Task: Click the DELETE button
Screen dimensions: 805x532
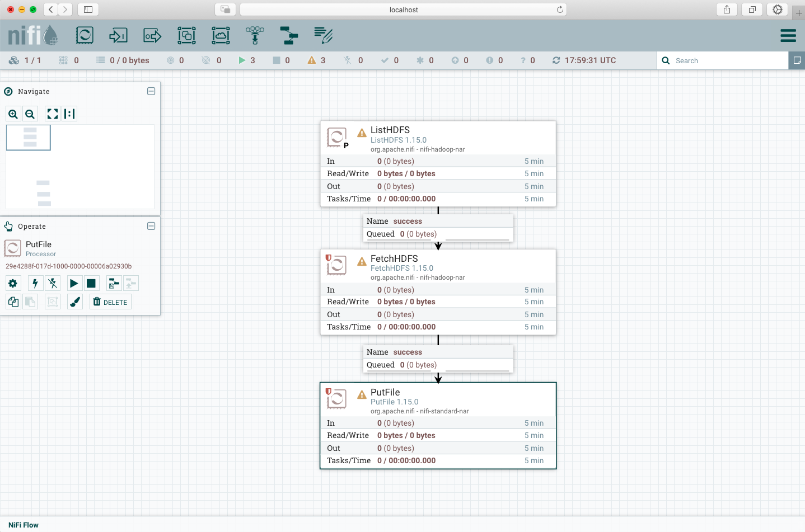Action: (111, 302)
